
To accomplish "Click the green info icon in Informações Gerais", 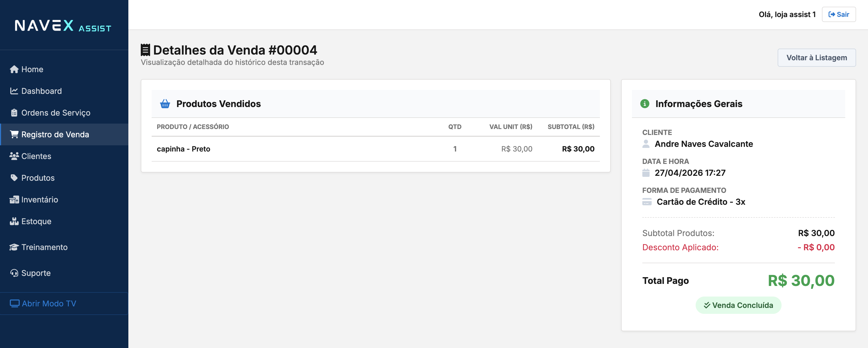I will (645, 104).
